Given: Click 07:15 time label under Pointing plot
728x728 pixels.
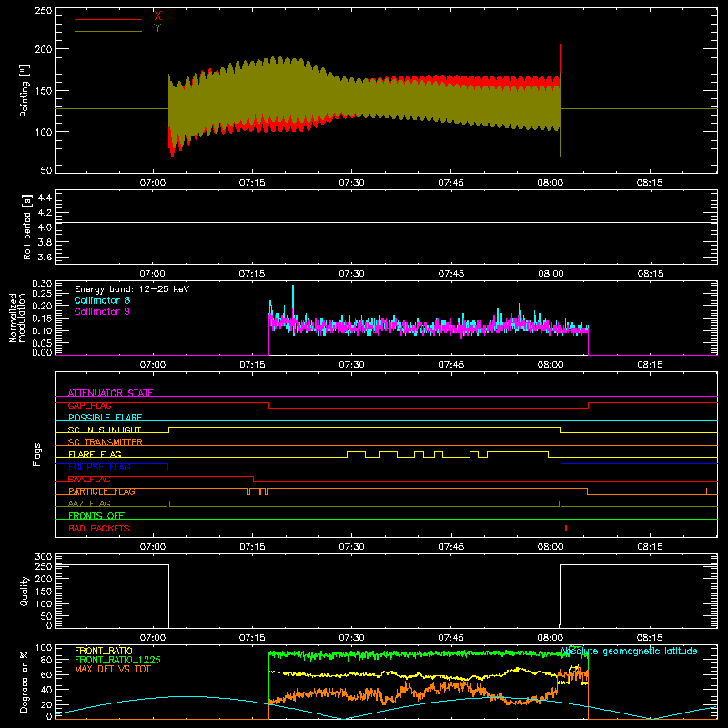Looking at the screenshot, I should click(x=252, y=183).
